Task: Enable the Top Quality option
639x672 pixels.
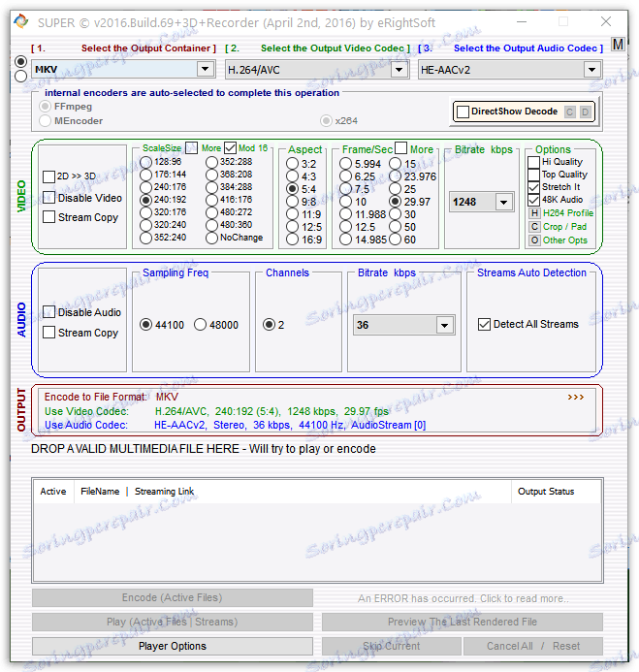Action: (533, 175)
